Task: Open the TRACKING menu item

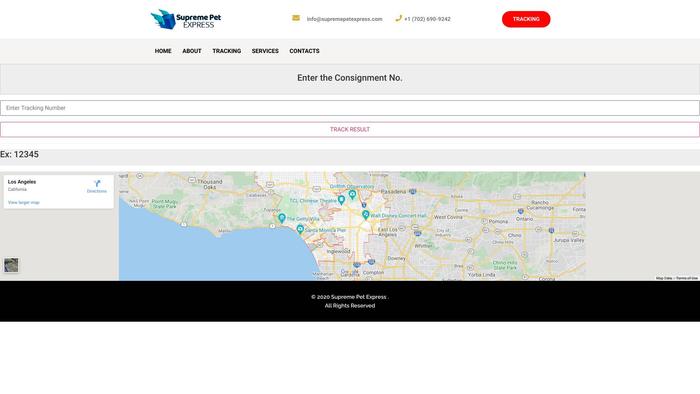Action: coord(227,51)
